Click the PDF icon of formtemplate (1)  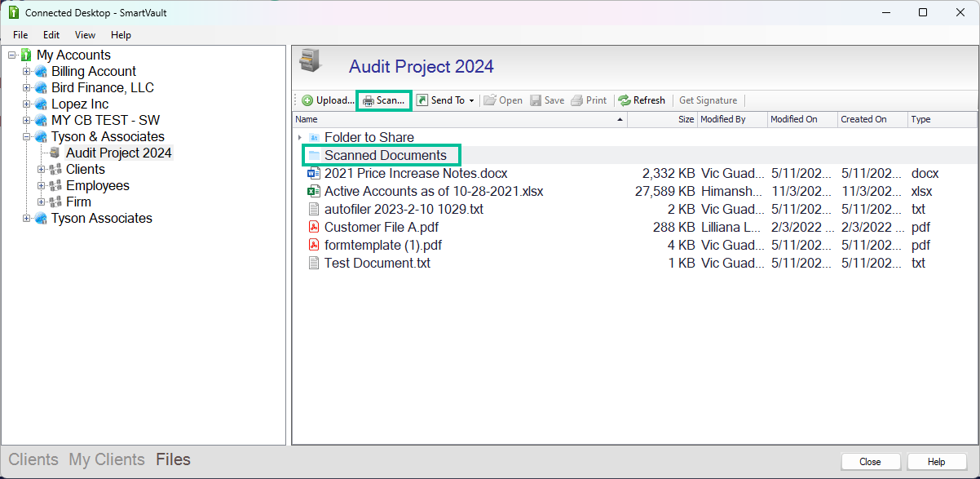(314, 245)
